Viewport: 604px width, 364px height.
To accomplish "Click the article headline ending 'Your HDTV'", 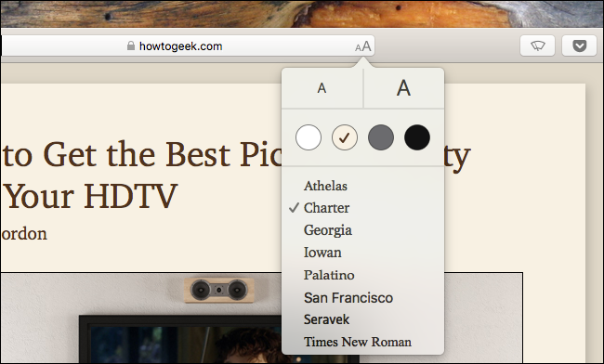I will point(236,175).
